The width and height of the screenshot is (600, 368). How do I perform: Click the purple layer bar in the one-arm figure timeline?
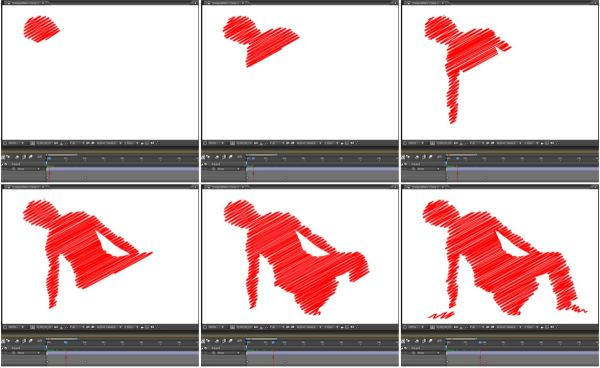523,169
